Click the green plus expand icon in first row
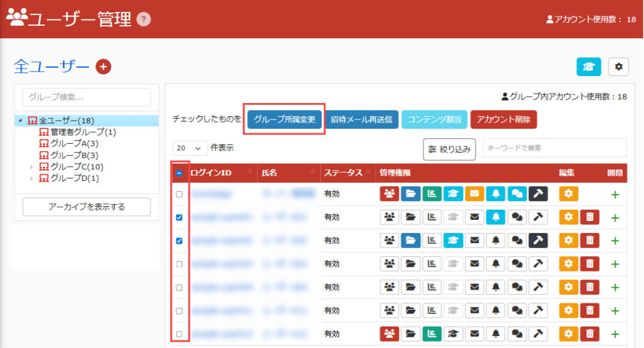This screenshot has width=644, height=348. coord(614,195)
